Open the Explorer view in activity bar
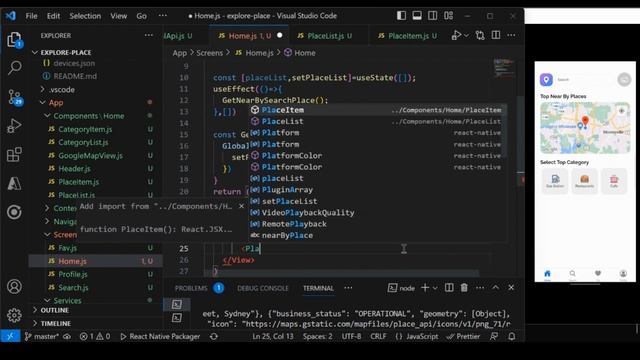Screen dimensions: 640x360 coord(14,40)
